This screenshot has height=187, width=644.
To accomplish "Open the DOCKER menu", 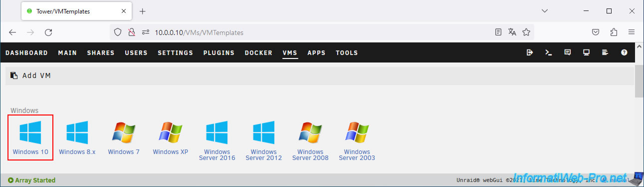I will point(258,52).
